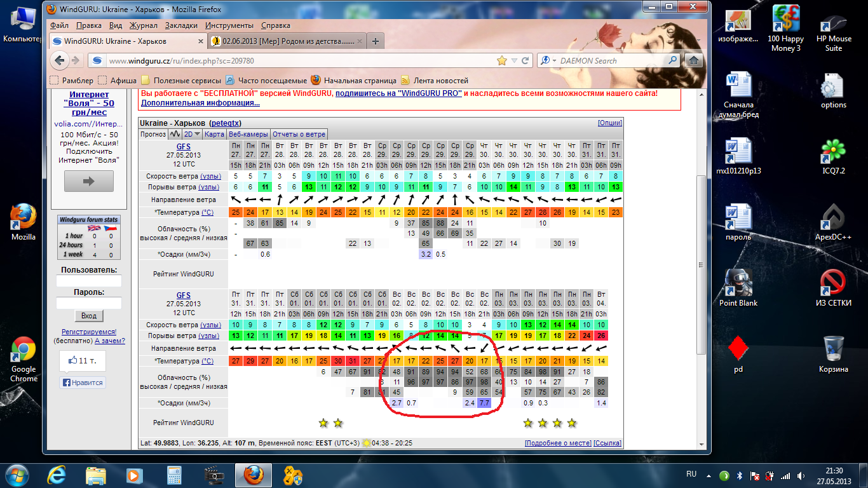
Task: Reload the page with the refresh icon
Action: (526, 60)
